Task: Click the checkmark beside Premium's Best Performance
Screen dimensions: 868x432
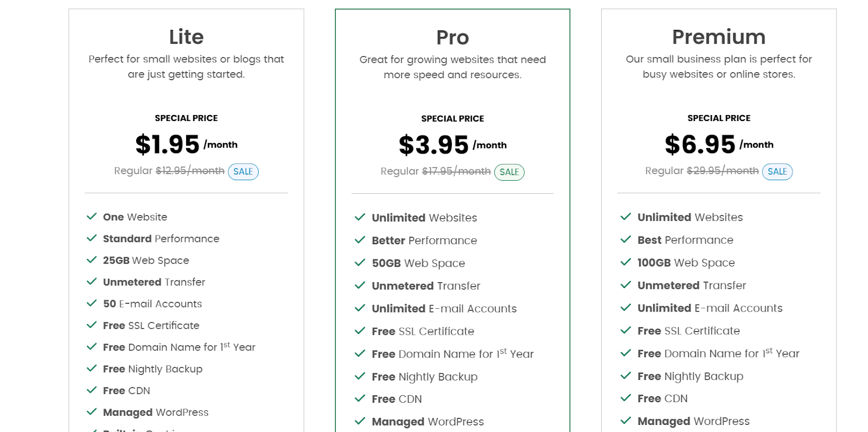Action: pyautogui.click(x=626, y=239)
